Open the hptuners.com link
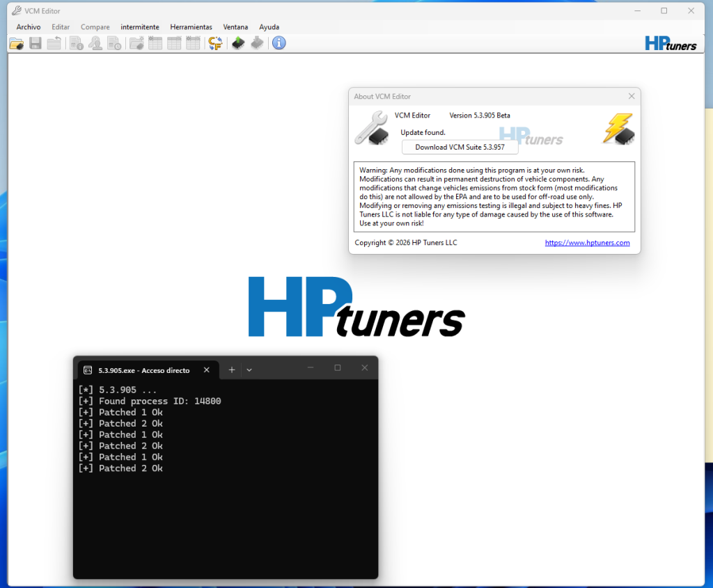 (587, 243)
